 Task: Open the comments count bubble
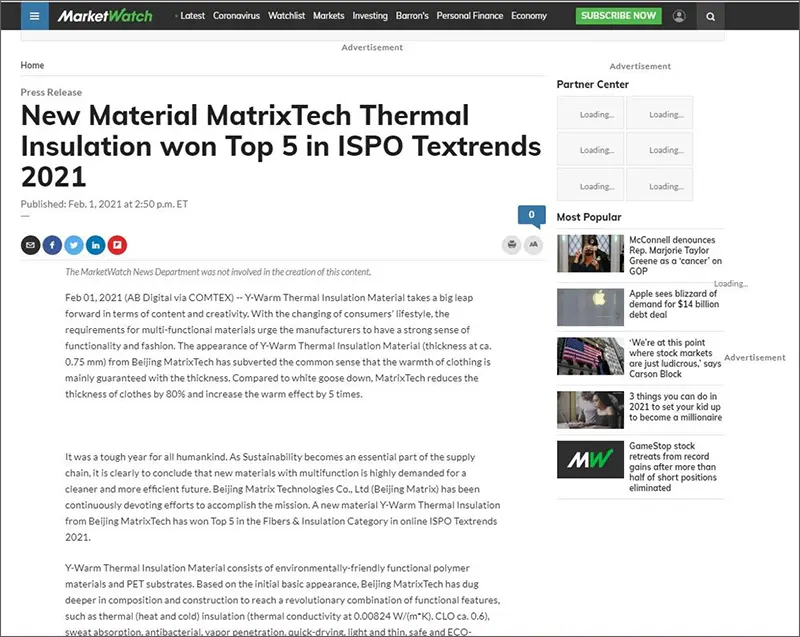530,215
